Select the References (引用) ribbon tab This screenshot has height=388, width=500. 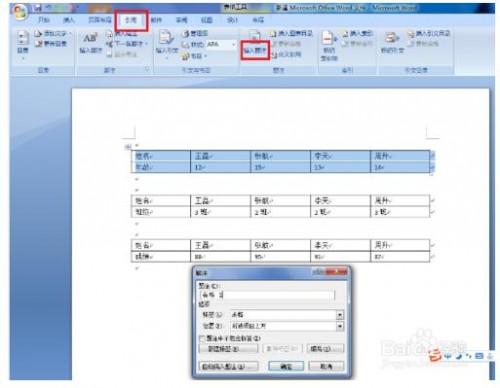[x=131, y=20]
